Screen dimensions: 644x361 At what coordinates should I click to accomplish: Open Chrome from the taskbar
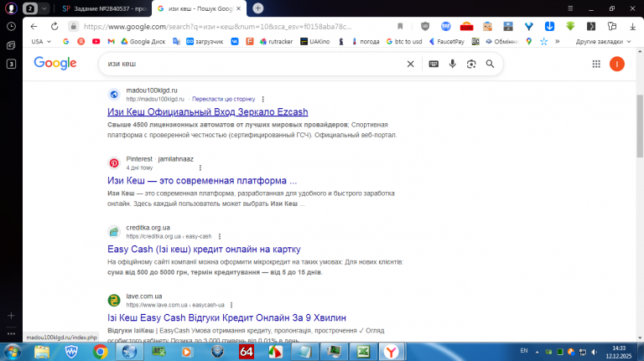pos(101,352)
